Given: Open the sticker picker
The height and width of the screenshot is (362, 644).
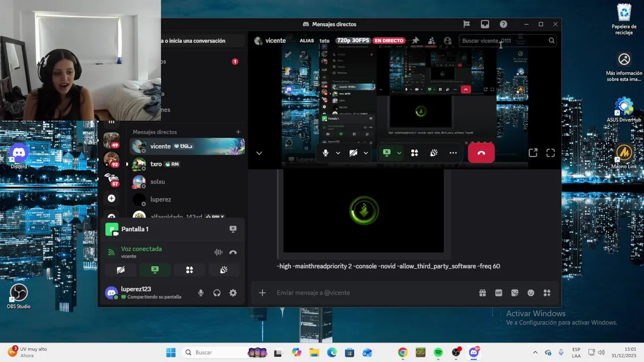Looking at the screenshot, I should [x=515, y=293].
